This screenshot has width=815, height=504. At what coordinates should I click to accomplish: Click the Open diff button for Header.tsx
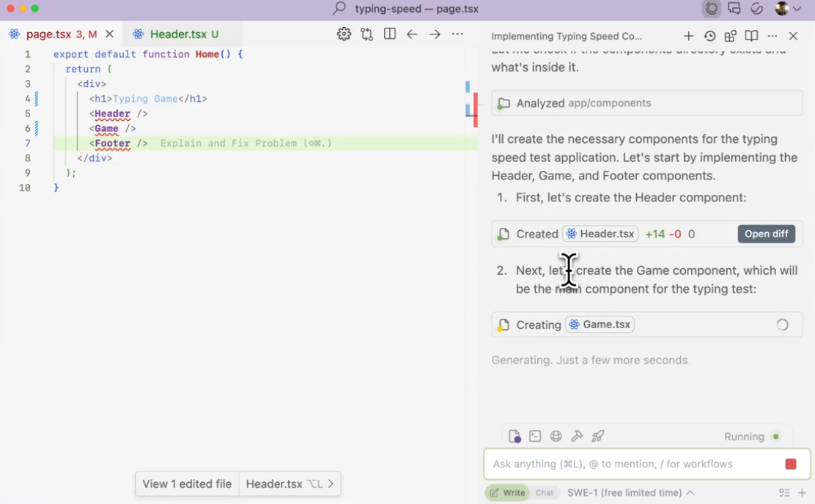(x=766, y=234)
